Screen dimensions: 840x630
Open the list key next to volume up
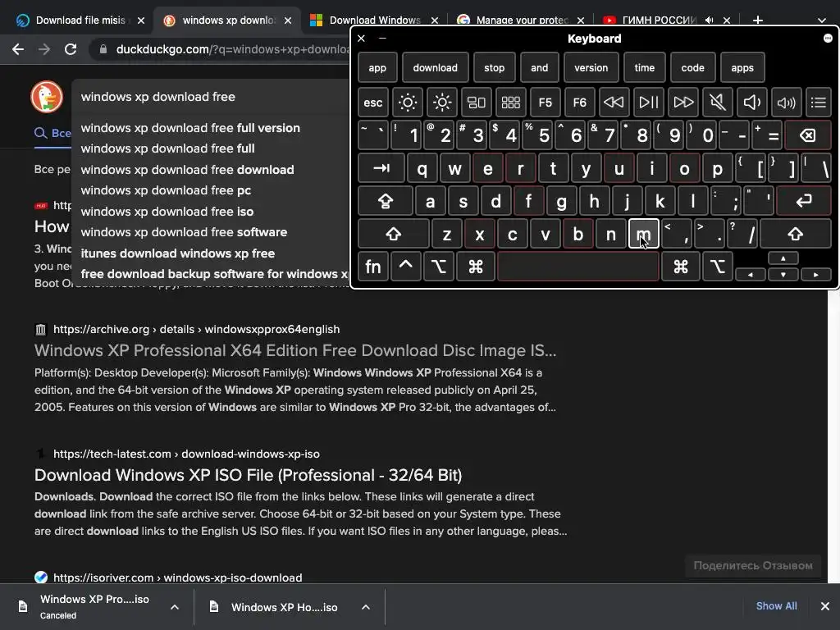click(818, 102)
